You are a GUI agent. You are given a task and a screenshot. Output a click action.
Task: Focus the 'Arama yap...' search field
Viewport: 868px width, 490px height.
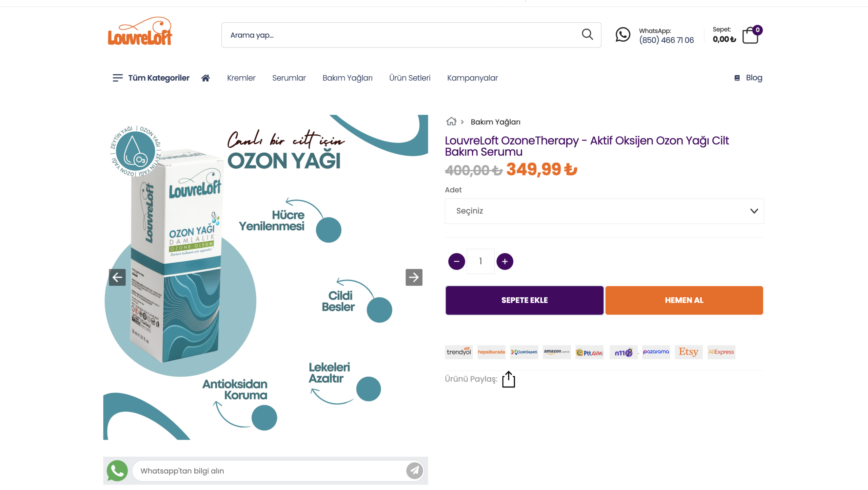point(400,35)
